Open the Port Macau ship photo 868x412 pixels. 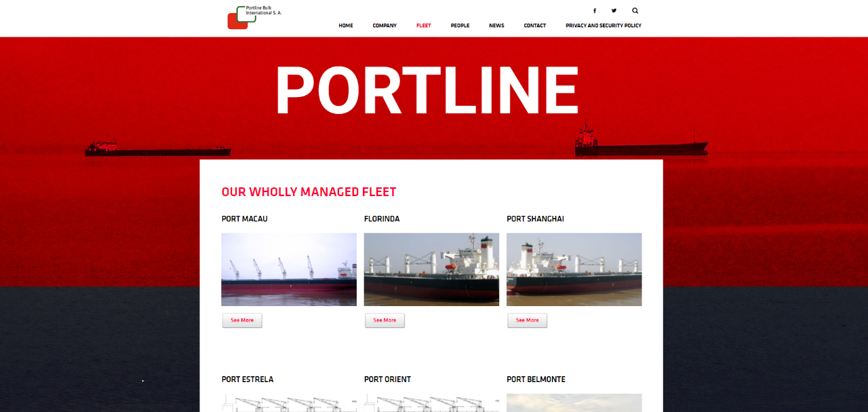(289, 269)
